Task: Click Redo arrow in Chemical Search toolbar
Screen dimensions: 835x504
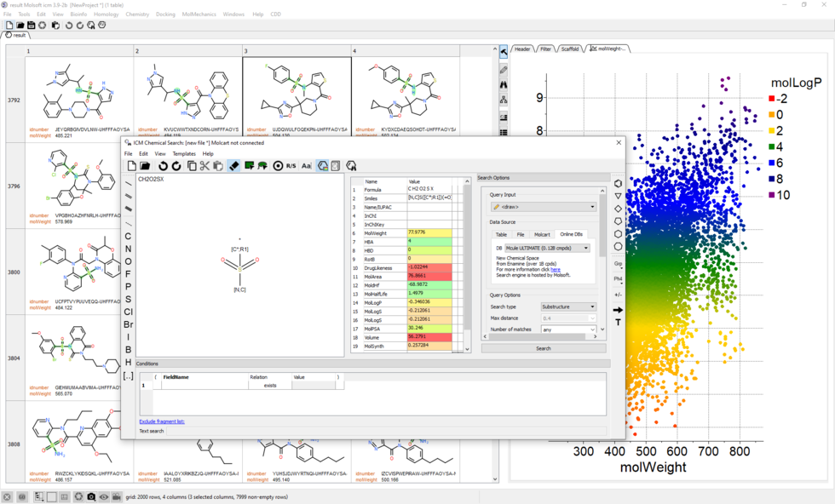Action: pyautogui.click(x=176, y=166)
